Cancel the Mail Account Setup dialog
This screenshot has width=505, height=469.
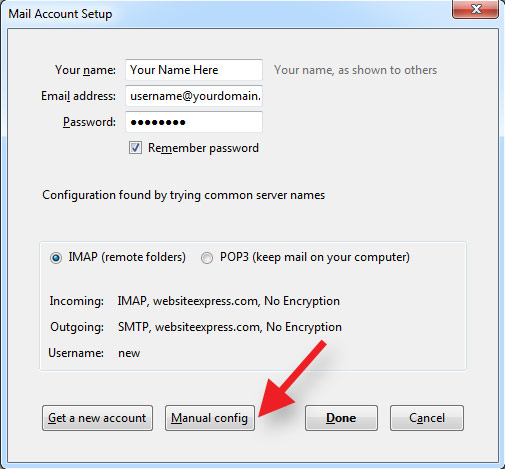427,418
